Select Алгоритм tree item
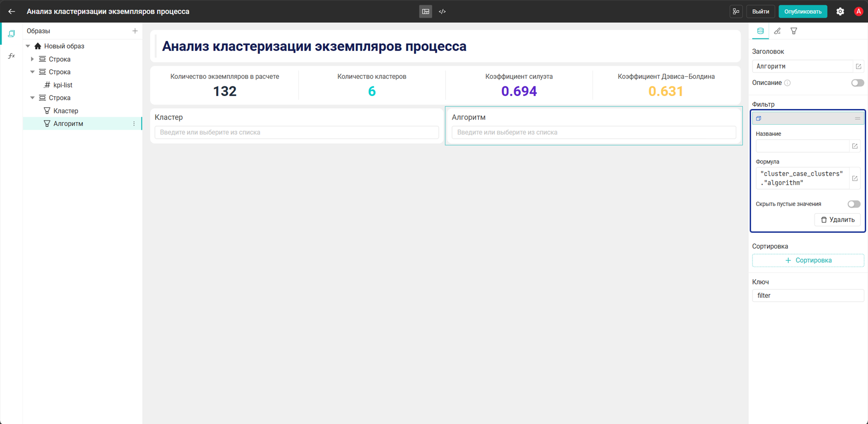Viewport: 868px width, 424px height. click(68, 124)
